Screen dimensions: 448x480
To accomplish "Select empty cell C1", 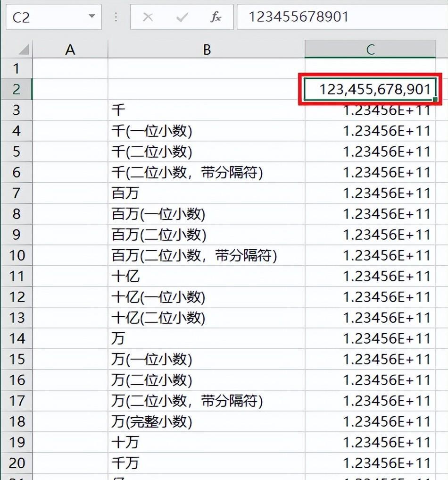I will [x=370, y=68].
